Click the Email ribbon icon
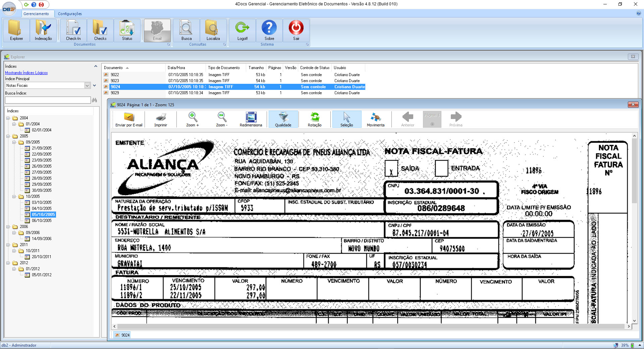The image size is (644, 349). [157, 30]
